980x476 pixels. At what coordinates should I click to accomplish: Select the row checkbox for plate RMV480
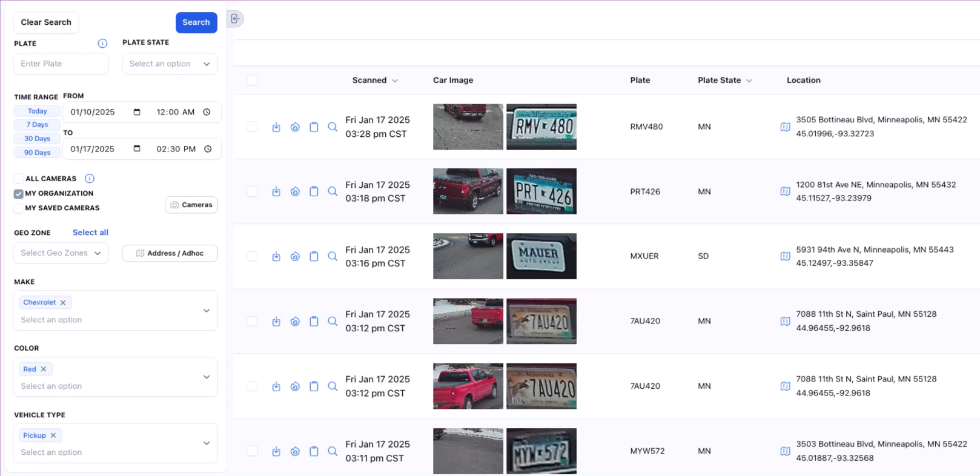(x=252, y=127)
